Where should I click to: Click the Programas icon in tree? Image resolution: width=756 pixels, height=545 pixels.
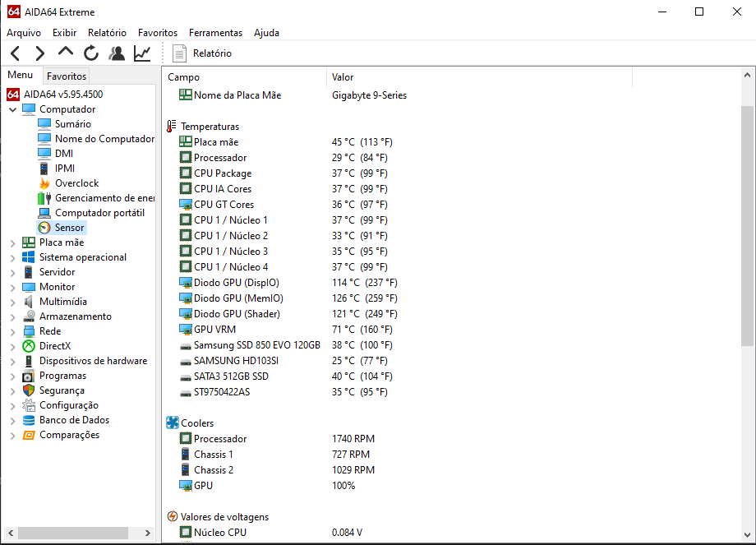[x=29, y=376]
